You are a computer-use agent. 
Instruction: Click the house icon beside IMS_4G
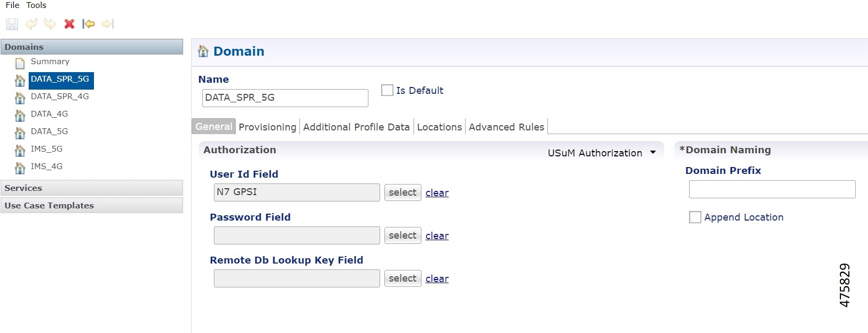coord(20,168)
